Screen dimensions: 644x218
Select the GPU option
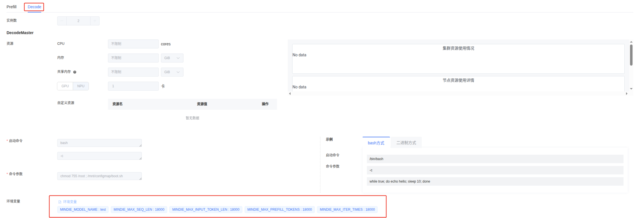click(65, 86)
